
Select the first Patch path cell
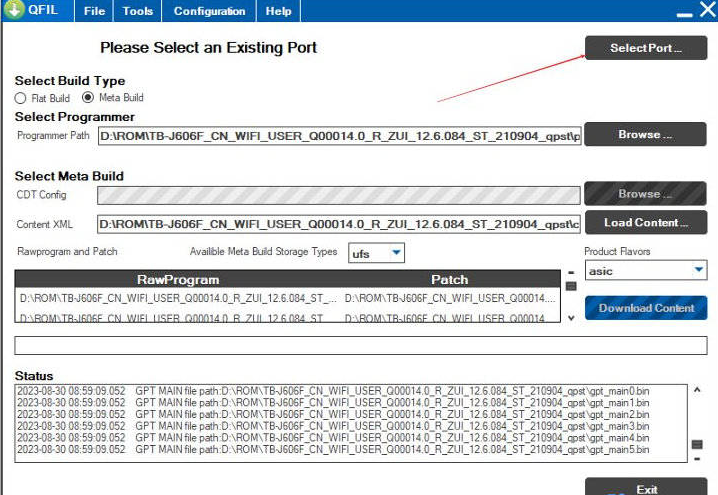coord(450,299)
